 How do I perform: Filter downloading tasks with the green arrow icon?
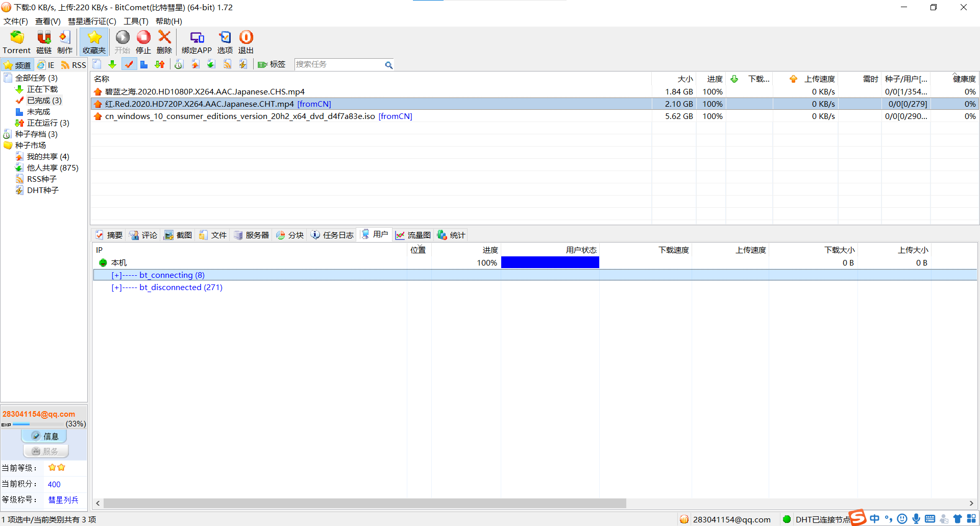point(112,64)
